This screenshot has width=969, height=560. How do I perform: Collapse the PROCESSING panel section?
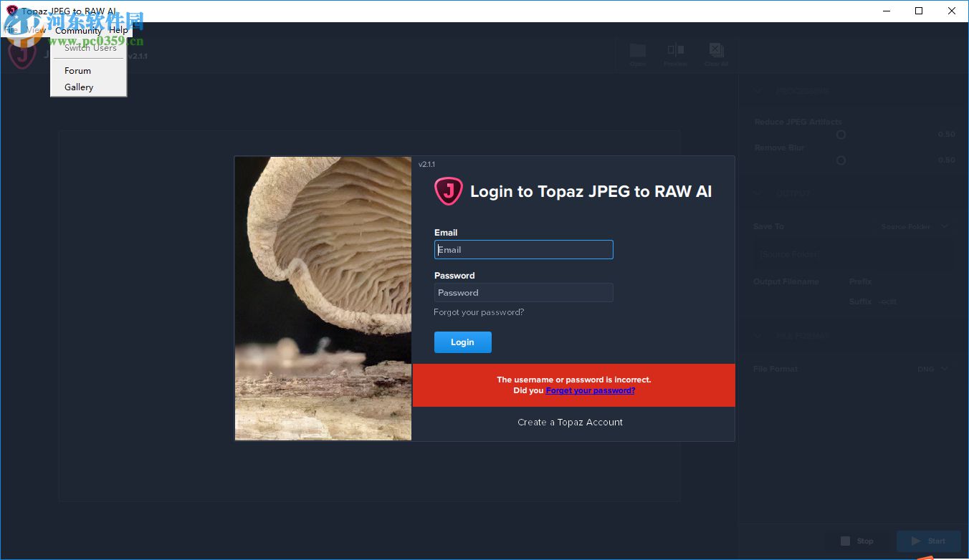pyautogui.click(x=757, y=91)
